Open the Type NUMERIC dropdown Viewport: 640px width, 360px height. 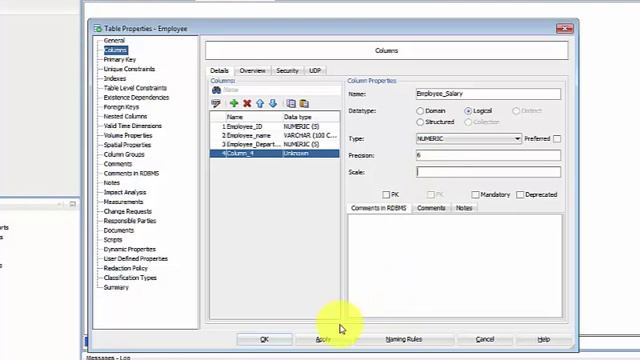(469, 139)
